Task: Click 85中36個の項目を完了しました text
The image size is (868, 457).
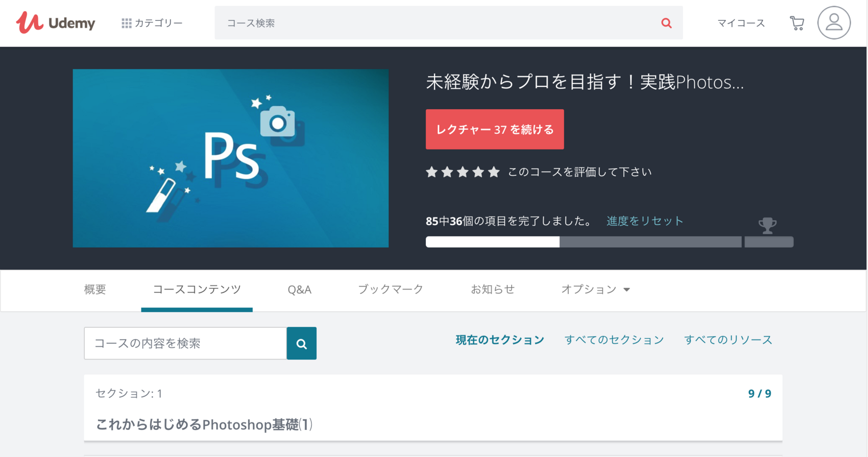Action: (509, 221)
